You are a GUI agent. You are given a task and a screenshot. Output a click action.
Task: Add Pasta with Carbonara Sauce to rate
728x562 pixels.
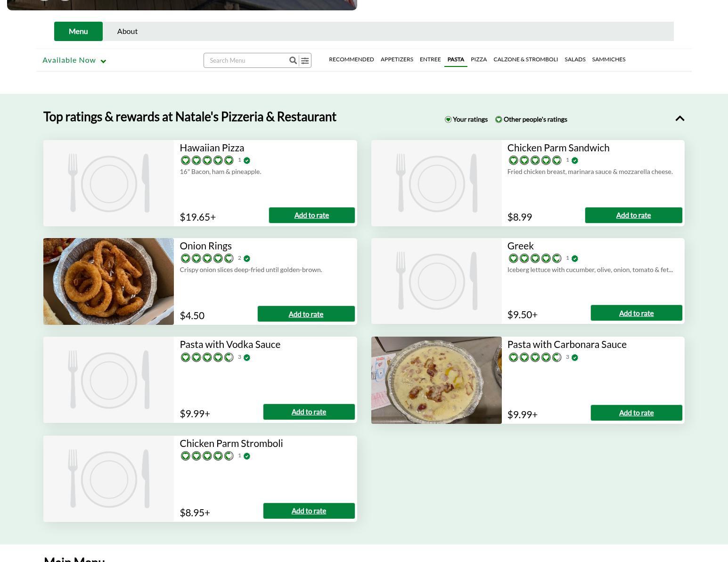click(636, 413)
